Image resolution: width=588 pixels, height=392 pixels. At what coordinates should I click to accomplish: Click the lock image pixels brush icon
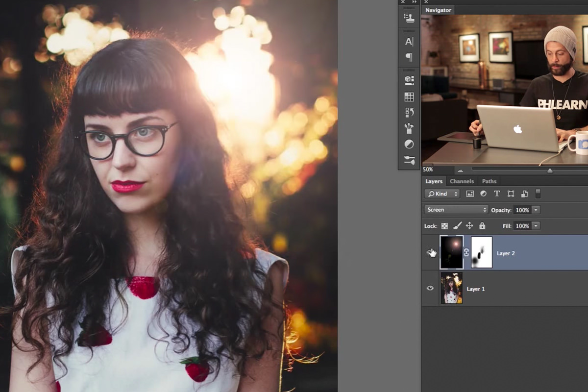457,226
